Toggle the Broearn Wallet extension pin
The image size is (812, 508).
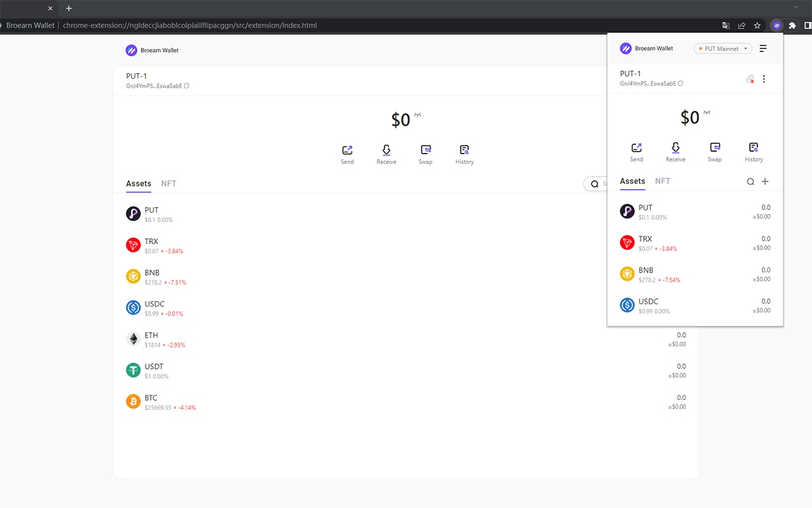776,25
